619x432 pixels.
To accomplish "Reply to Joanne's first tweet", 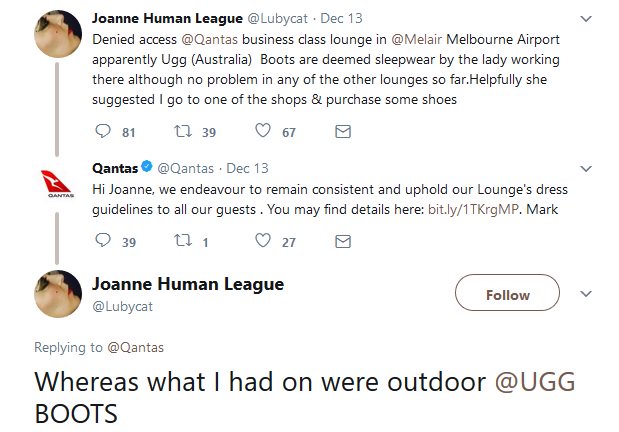I will point(102,131).
